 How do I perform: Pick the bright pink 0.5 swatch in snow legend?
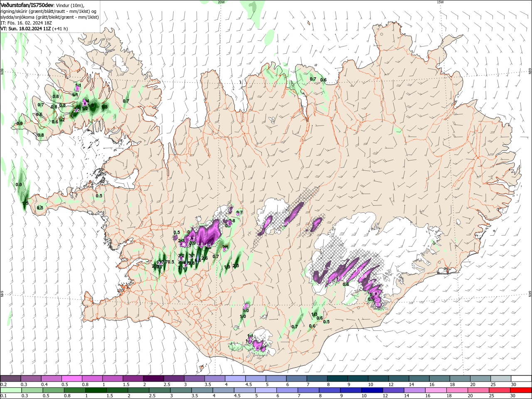pos(71,379)
